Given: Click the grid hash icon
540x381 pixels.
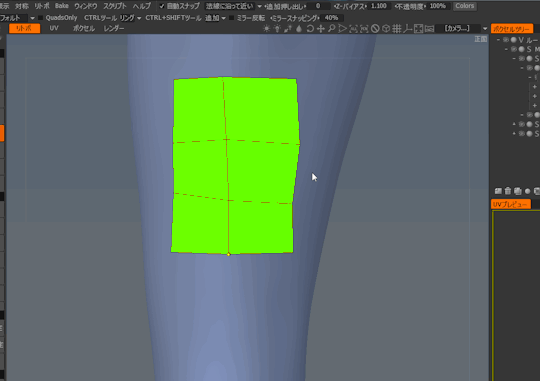Looking at the screenshot, I should (x=397, y=29).
